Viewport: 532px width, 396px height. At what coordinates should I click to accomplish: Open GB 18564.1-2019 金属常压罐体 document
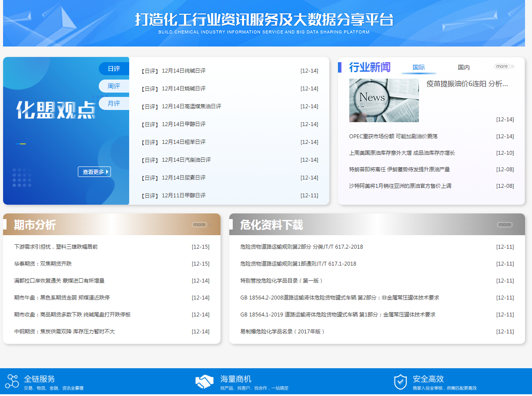(x=338, y=315)
